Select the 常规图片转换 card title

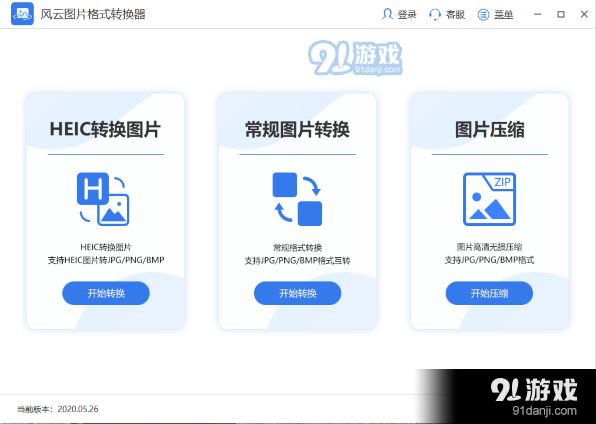click(297, 129)
